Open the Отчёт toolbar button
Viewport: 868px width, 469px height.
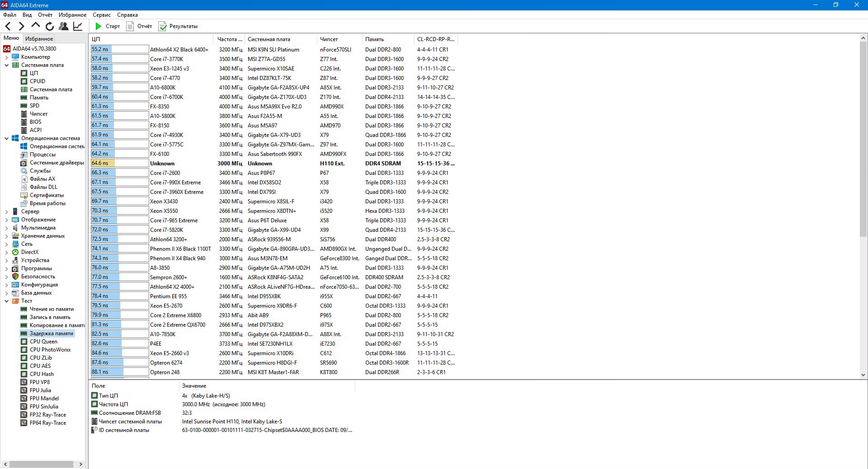point(139,26)
